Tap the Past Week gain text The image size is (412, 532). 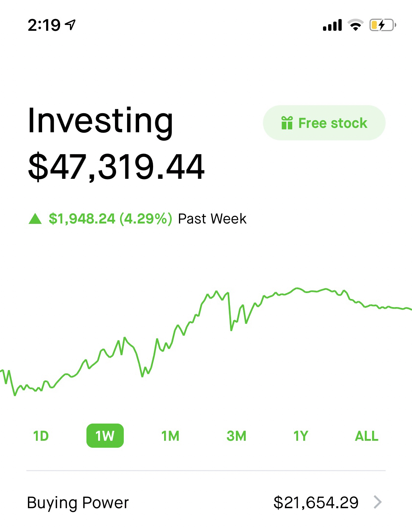pos(212,219)
